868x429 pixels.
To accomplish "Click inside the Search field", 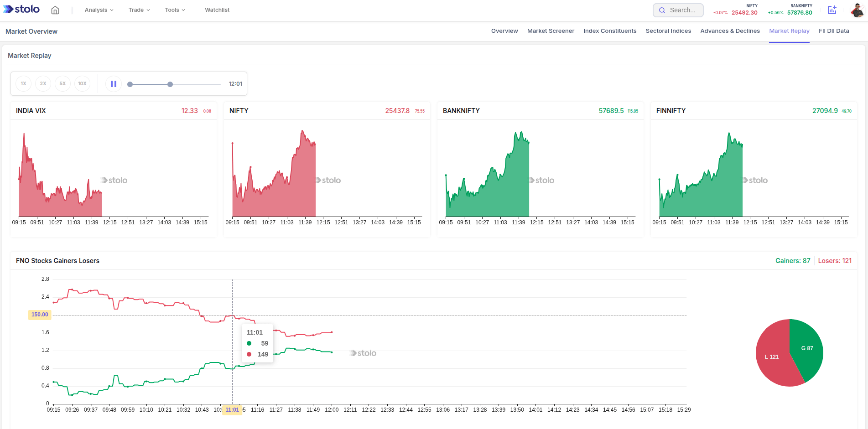I will coord(682,10).
